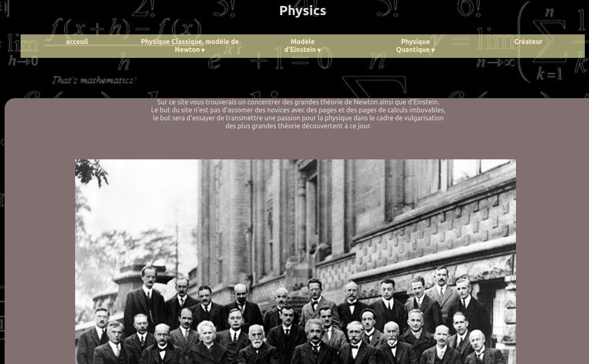Click the tree foliage in photo corner
Image resolution: width=589 pixels, height=364 pixels.
click(92, 172)
